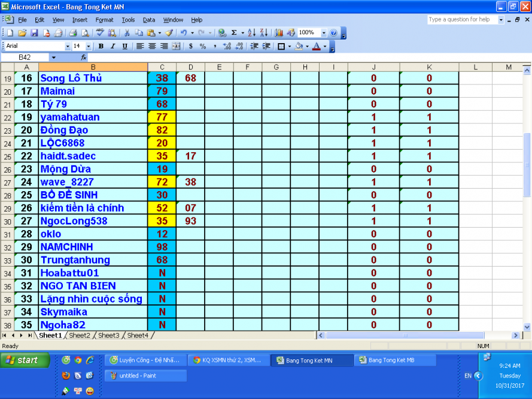Apply Currency Style with dollar icon
The height and width of the screenshot is (399, 532).
(191, 46)
